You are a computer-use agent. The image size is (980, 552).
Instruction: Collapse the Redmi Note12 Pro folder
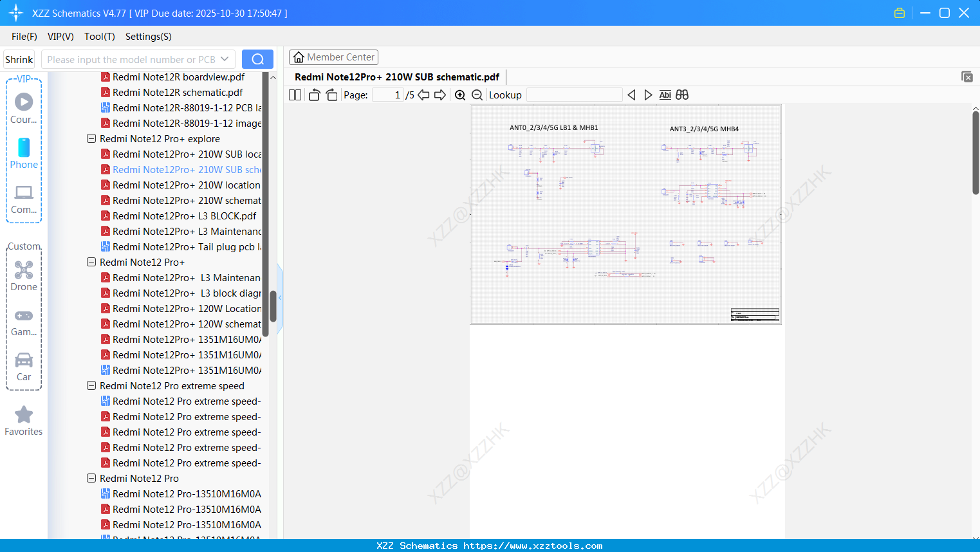tap(91, 479)
